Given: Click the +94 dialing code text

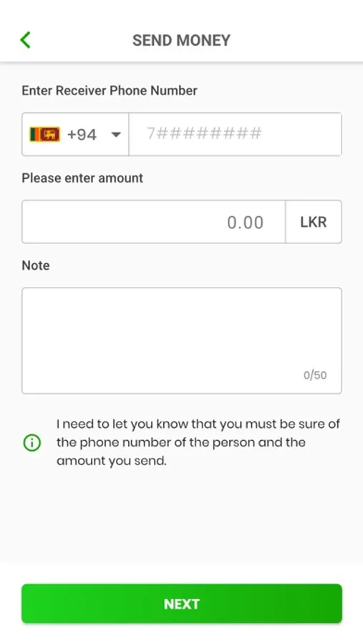Looking at the screenshot, I should click(x=82, y=135).
